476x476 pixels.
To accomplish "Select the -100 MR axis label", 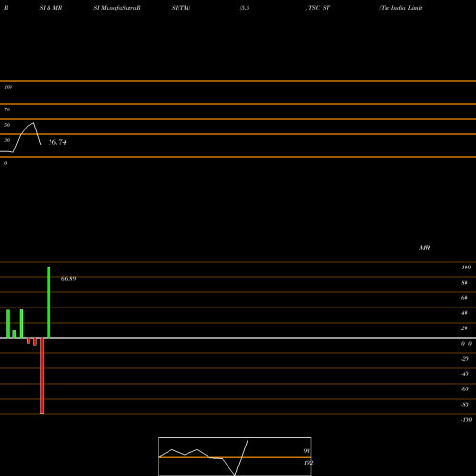I will pos(466,420).
